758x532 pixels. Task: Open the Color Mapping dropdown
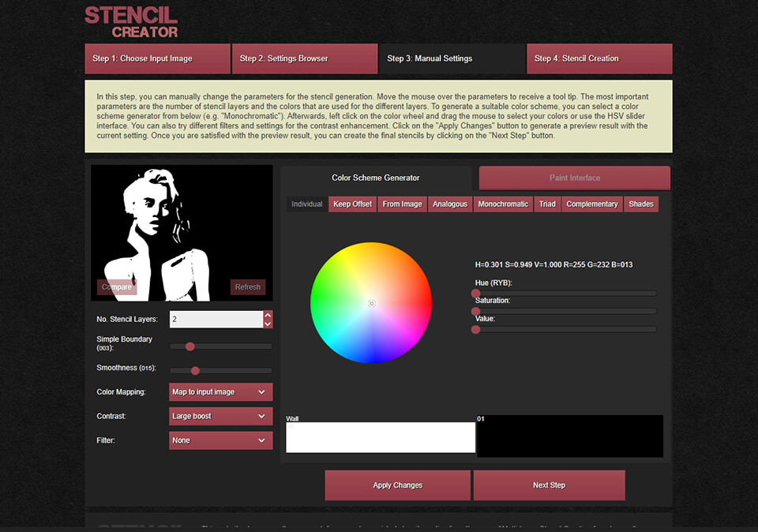click(x=220, y=392)
